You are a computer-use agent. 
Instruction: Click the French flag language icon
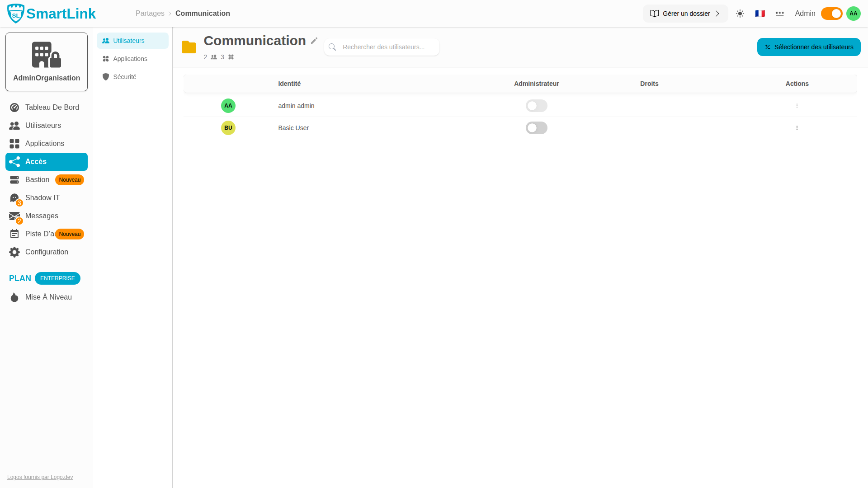click(760, 14)
